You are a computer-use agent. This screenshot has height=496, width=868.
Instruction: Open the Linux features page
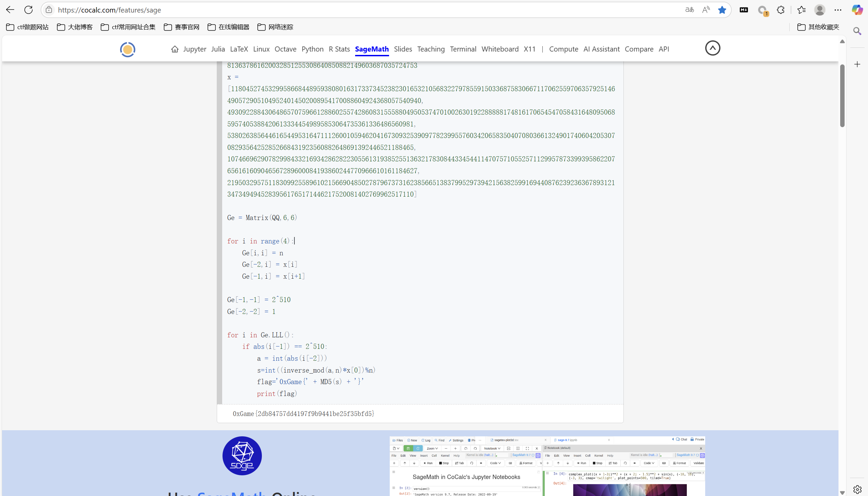tap(262, 49)
